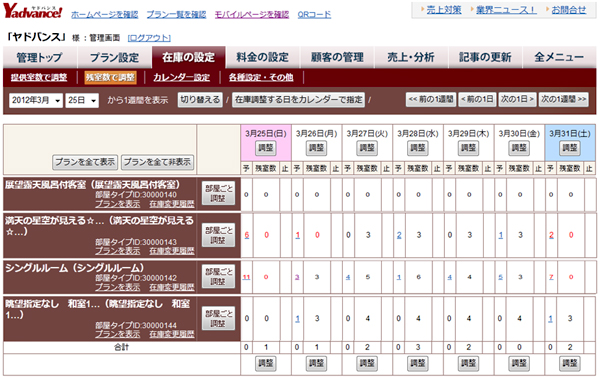
Task: Click 在庫変更履歴 for 展望露天風呂付客室
Action: [x=172, y=204]
